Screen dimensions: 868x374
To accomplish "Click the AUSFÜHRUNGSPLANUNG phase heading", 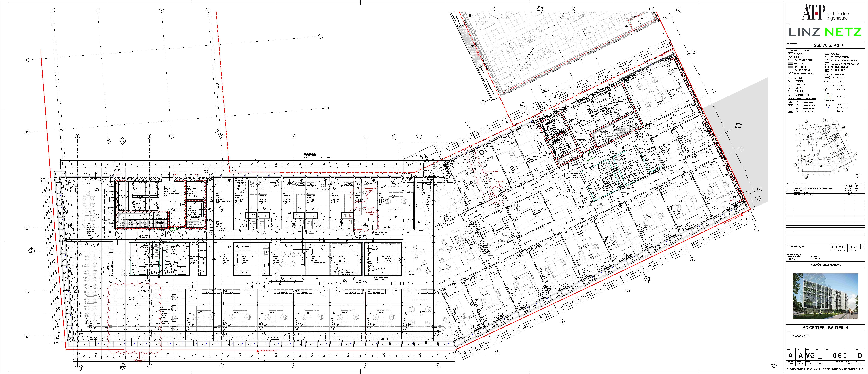I will pyautogui.click(x=826, y=265).
